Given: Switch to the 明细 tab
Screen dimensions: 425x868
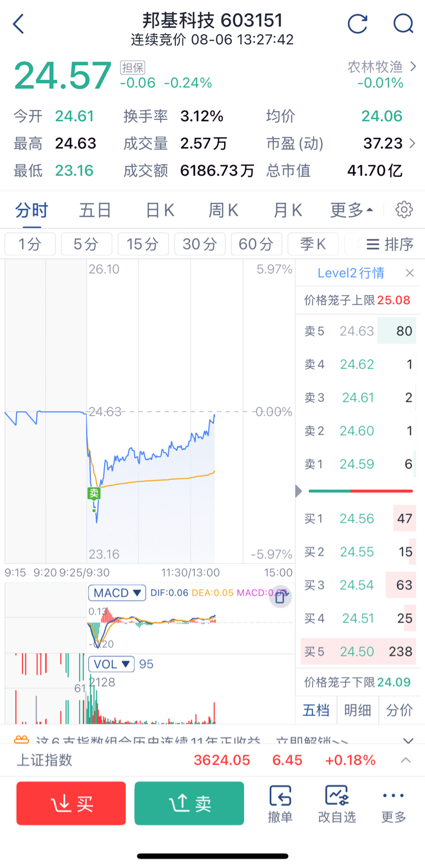Looking at the screenshot, I should coord(357,710).
